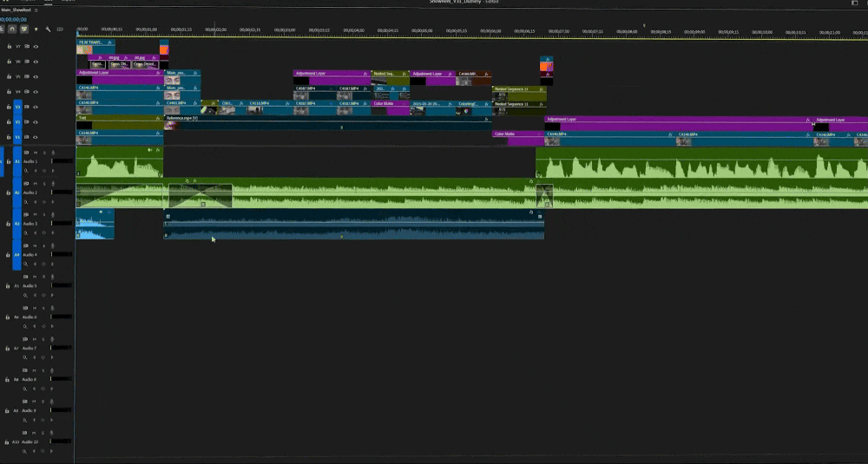Click the sequence marker on time ruler

644,25
